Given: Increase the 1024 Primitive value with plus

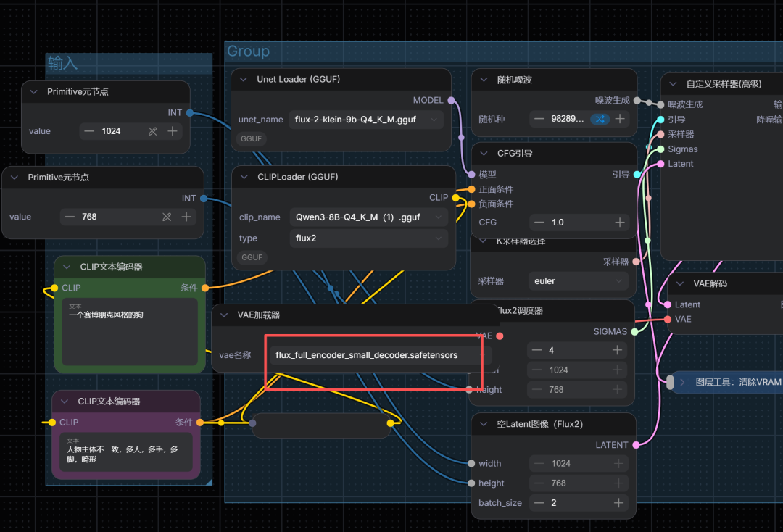Looking at the screenshot, I should tap(173, 131).
